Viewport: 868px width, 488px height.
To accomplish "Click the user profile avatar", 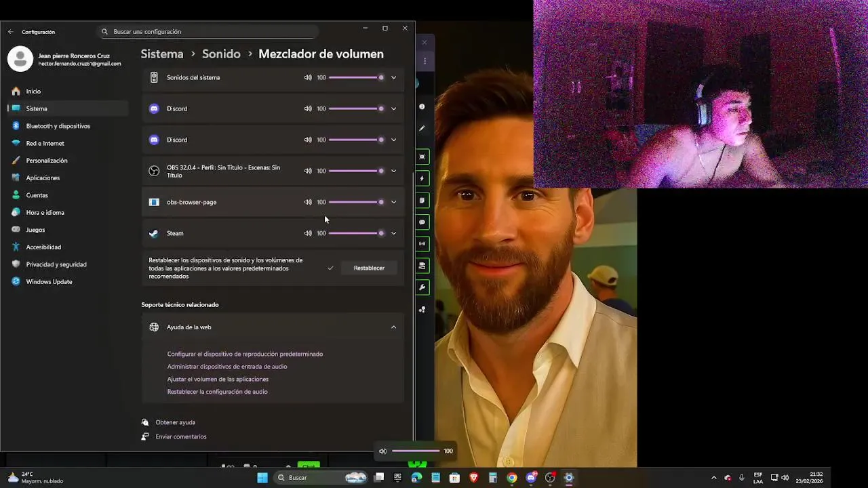I will pos(20,59).
